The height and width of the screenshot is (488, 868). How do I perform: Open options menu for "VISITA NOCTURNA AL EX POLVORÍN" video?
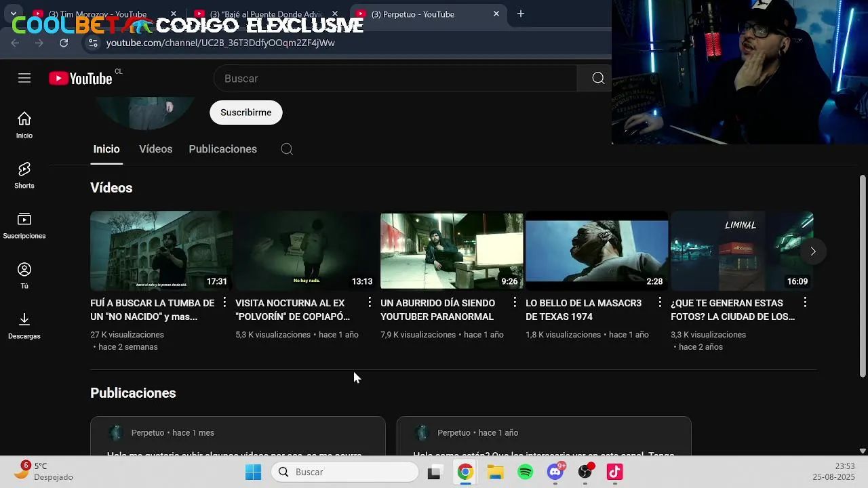(x=370, y=302)
